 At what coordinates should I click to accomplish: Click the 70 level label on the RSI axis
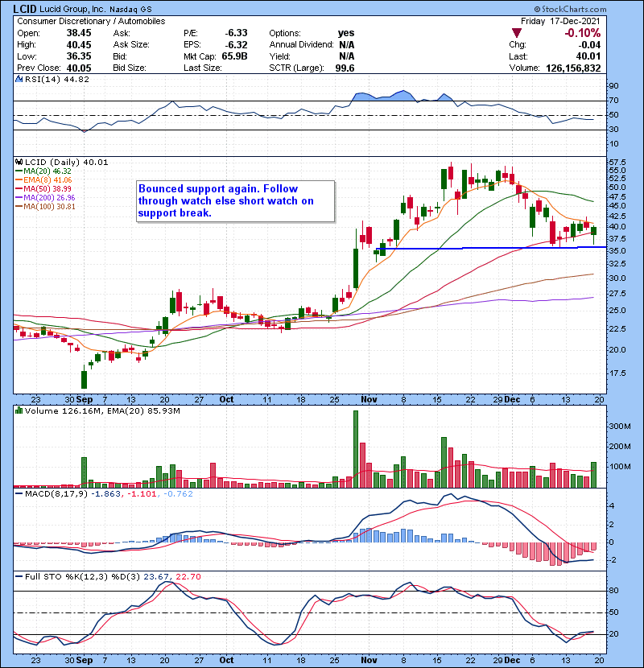click(x=613, y=101)
